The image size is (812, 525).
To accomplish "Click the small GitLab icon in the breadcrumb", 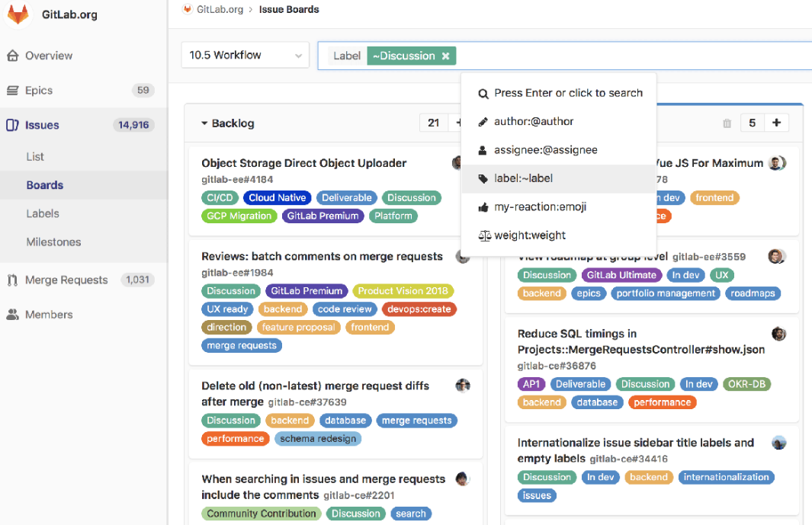I will 188,9.
